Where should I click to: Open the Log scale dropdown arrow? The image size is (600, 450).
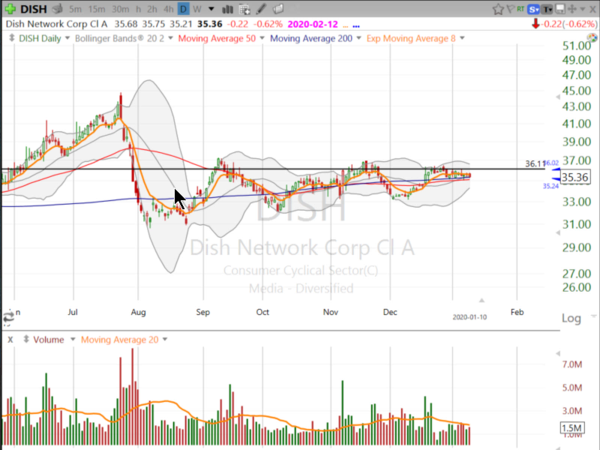coord(593,316)
